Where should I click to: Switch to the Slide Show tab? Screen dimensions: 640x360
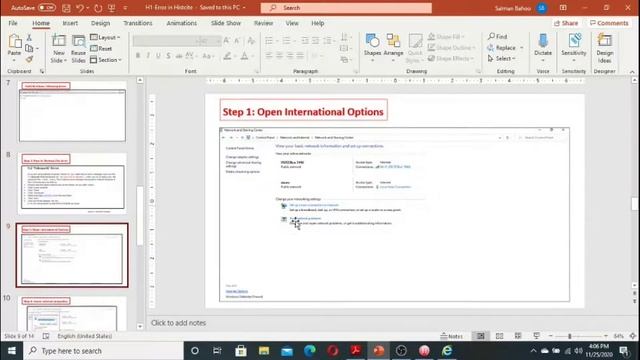[226, 23]
